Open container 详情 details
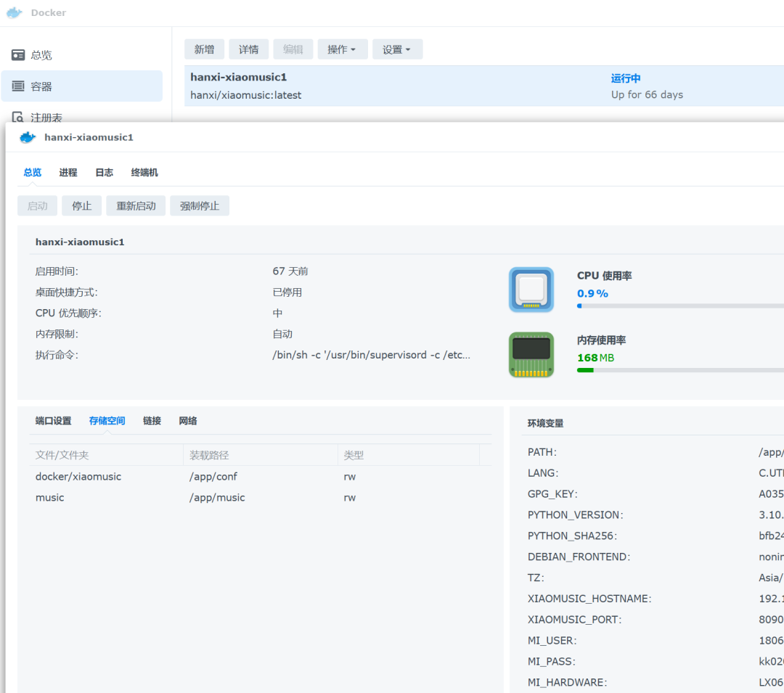 coord(248,49)
